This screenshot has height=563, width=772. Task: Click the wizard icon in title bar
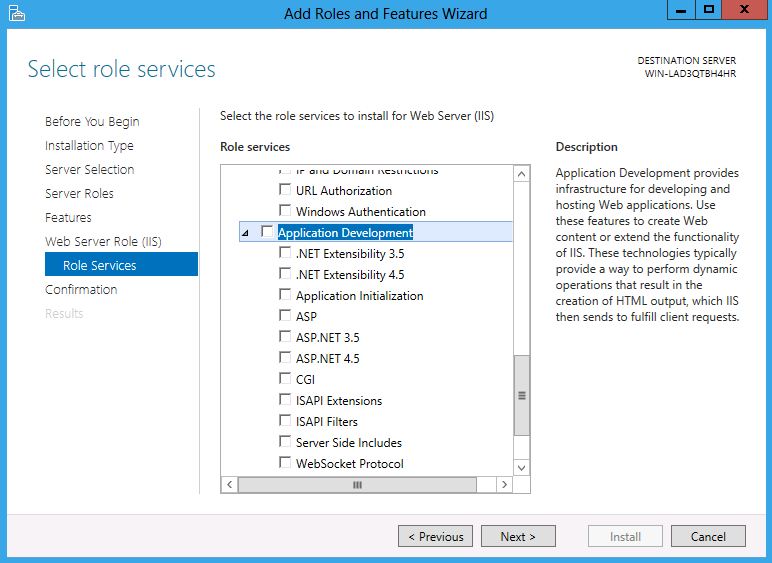tap(16, 13)
